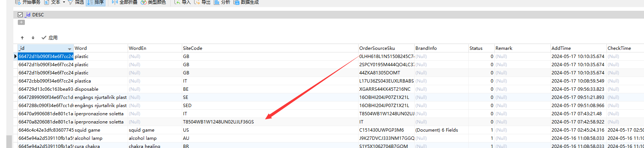
Task: Click the BrandInfo column header
Action: coord(441,48)
